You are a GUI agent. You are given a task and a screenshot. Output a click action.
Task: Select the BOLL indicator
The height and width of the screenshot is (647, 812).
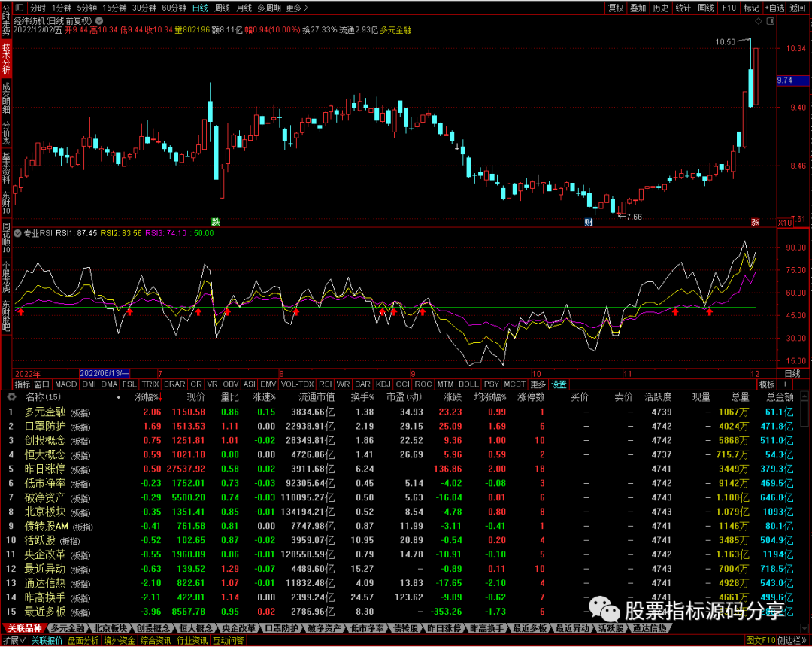point(468,384)
